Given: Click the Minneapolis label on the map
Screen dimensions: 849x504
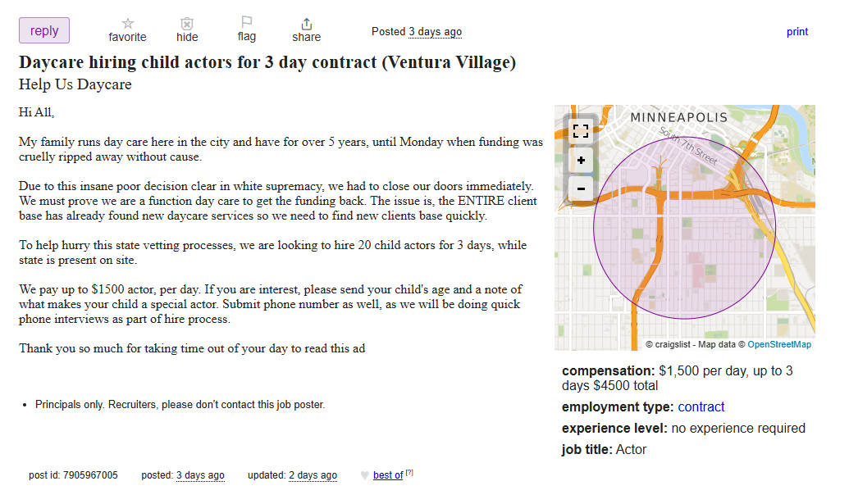Looking at the screenshot, I should coord(678,118).
